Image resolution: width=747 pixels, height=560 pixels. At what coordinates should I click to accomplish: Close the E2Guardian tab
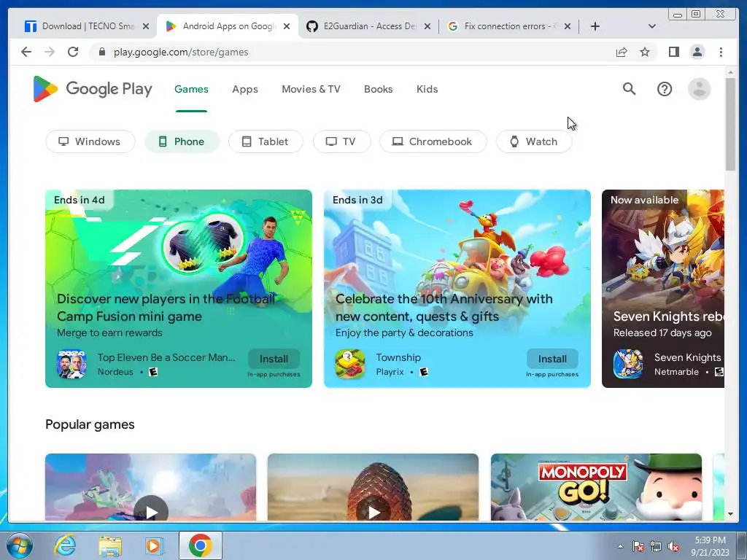[427, 26]
